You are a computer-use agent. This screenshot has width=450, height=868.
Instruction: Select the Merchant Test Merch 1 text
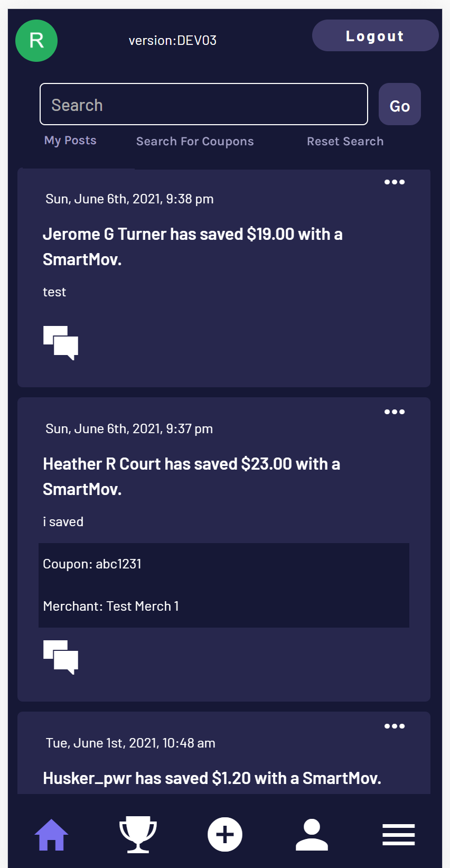click(110, 606)
